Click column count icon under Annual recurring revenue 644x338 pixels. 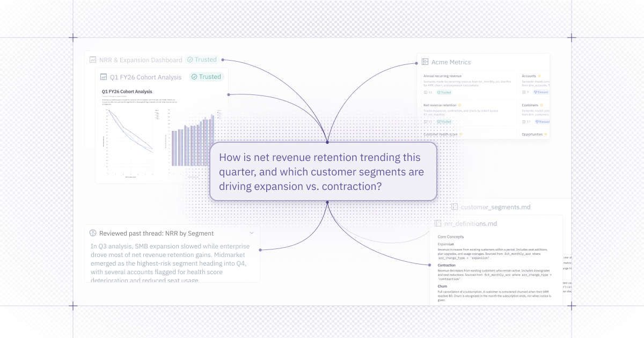pyautogui.click(x=425, y=92)
